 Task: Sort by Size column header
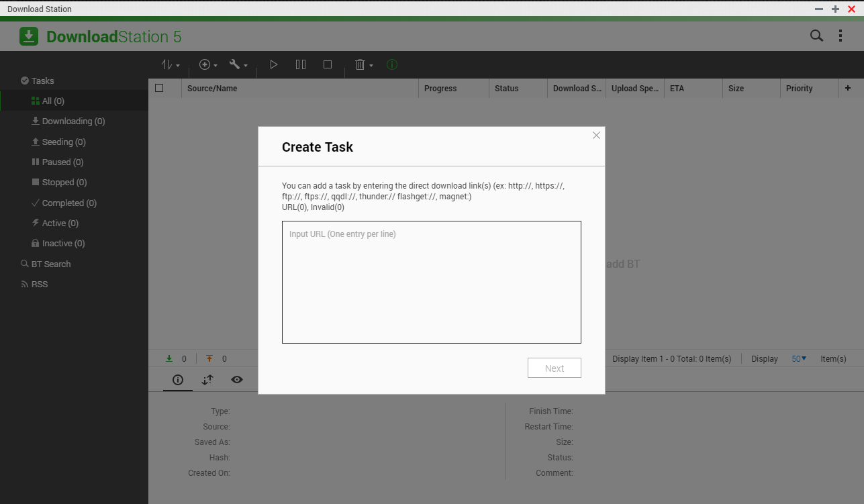[x=752, y=89]
